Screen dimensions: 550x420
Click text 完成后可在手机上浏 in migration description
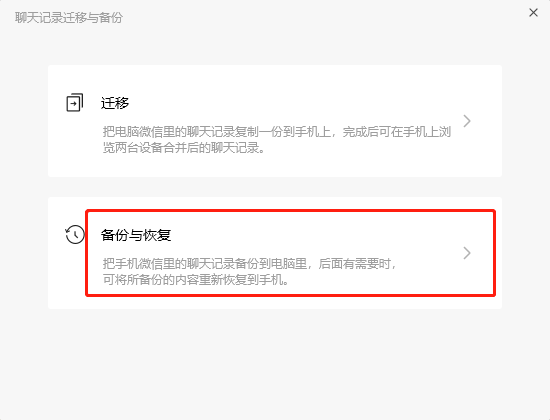[x=397, y=132]
